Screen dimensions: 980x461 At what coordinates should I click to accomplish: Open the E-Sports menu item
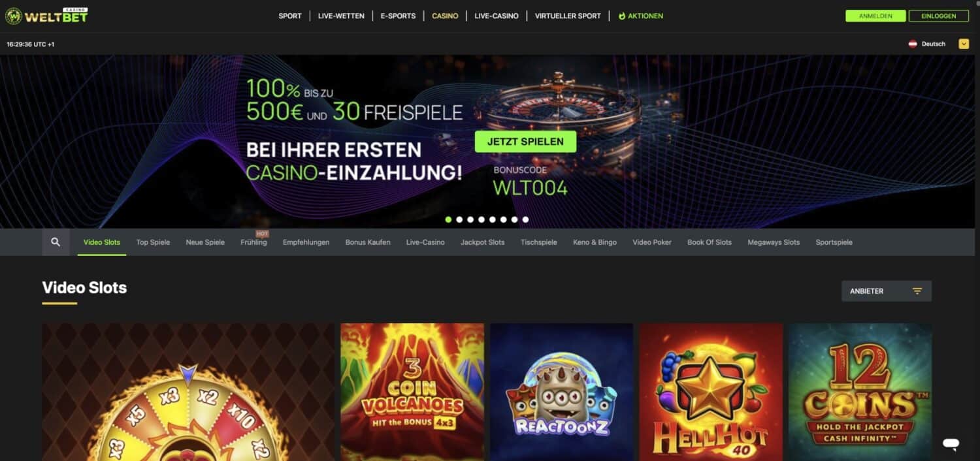(398, 16)
